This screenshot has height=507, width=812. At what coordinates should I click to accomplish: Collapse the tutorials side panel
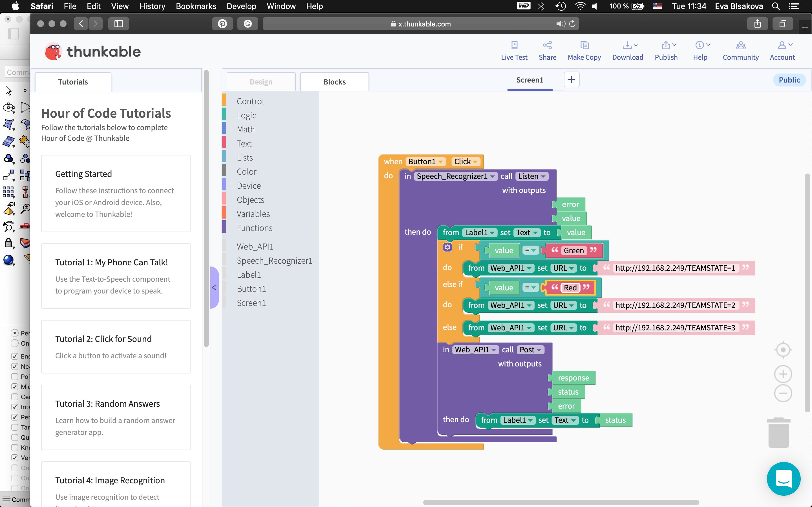click(x=214, y=287)
